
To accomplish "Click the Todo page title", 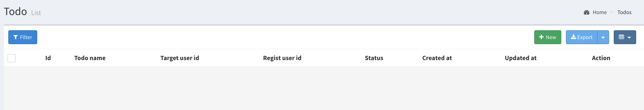I will pos(15,12).
